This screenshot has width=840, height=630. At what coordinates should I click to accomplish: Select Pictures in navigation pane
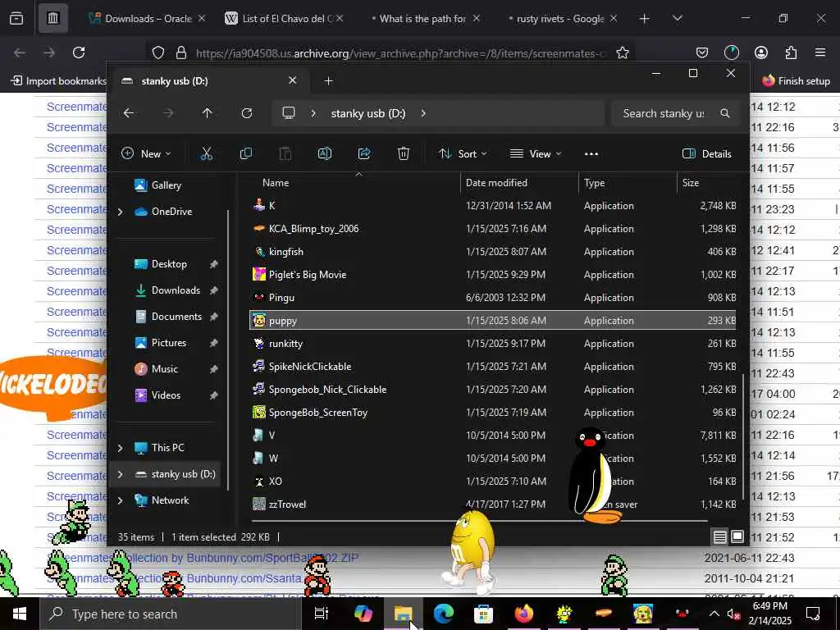(169, 343)
